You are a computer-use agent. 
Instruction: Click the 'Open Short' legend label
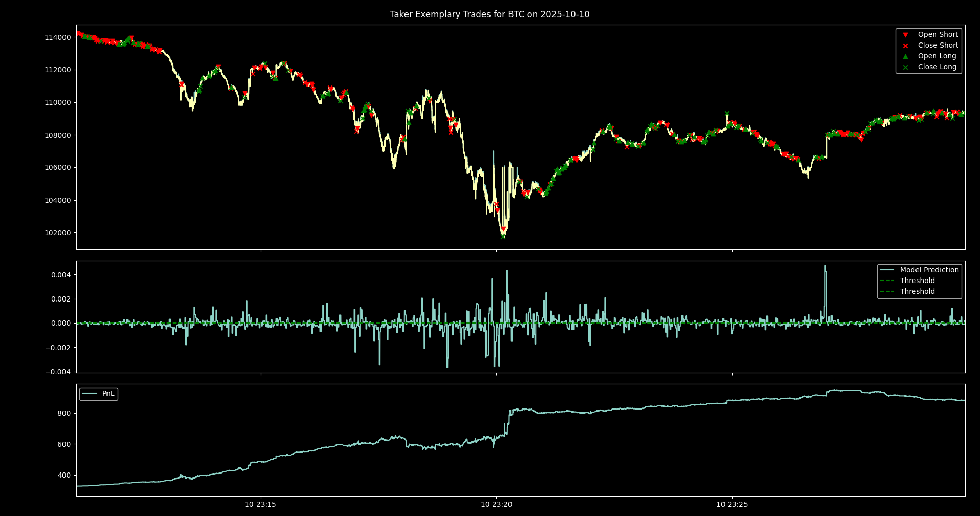click(938, 35)
